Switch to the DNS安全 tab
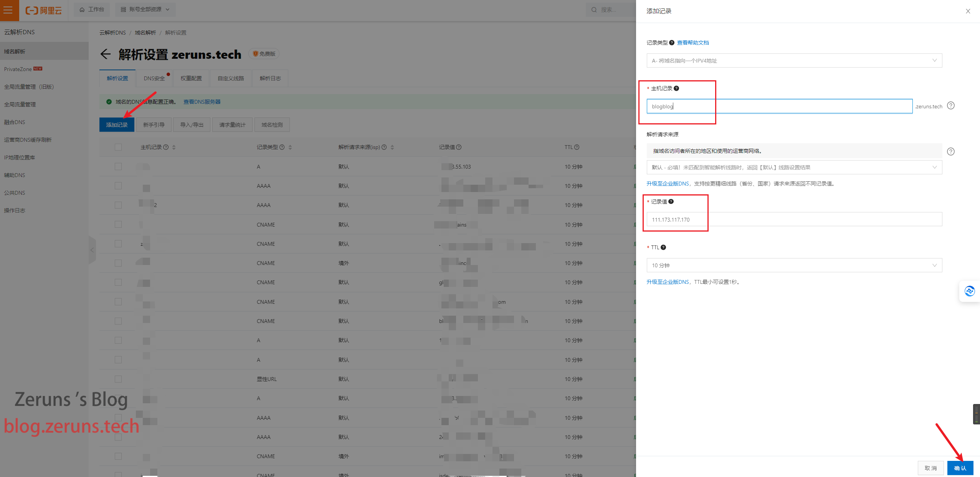 click(x=154, y=78)
